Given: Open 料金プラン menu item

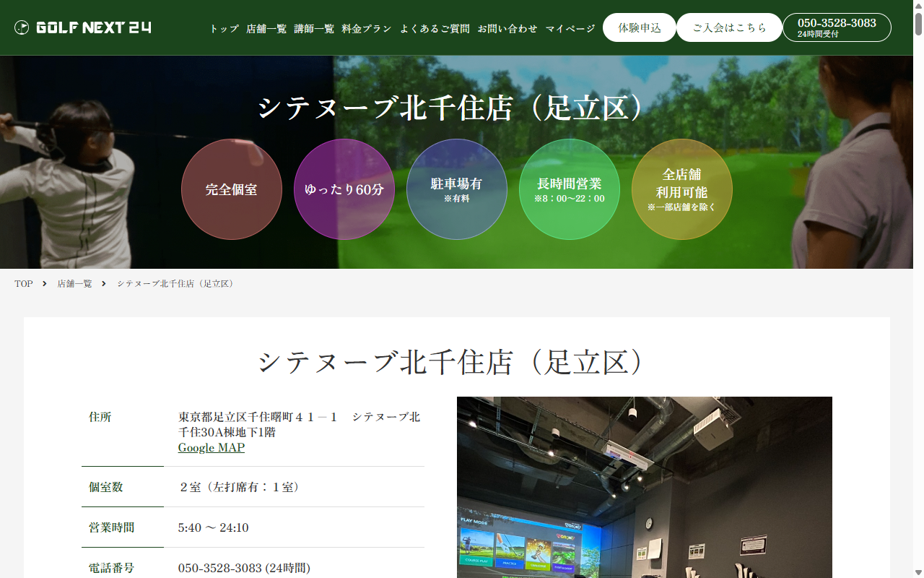Looking at the screenshot, I should pyautogui.click(x=367, y=29).
